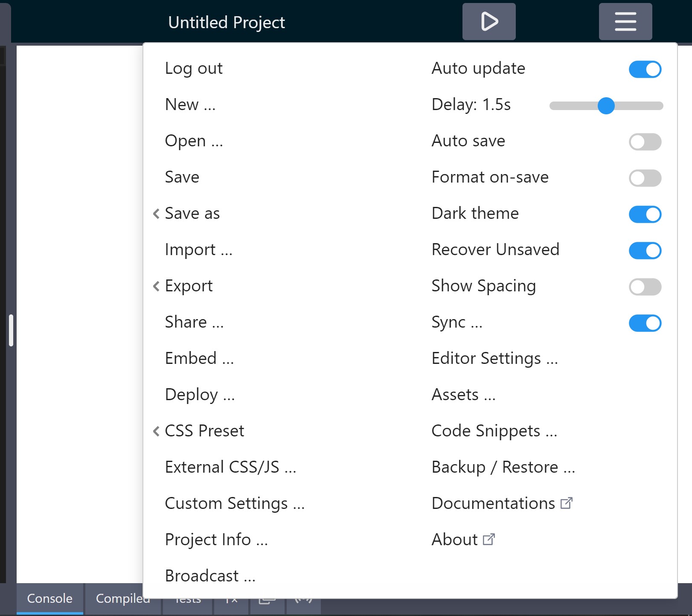Click the external link icon beside About

coord(489,539)
